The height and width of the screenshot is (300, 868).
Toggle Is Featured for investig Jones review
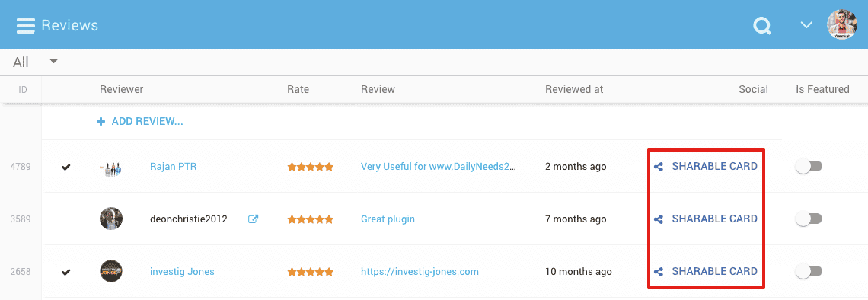[x=809, y=272]
